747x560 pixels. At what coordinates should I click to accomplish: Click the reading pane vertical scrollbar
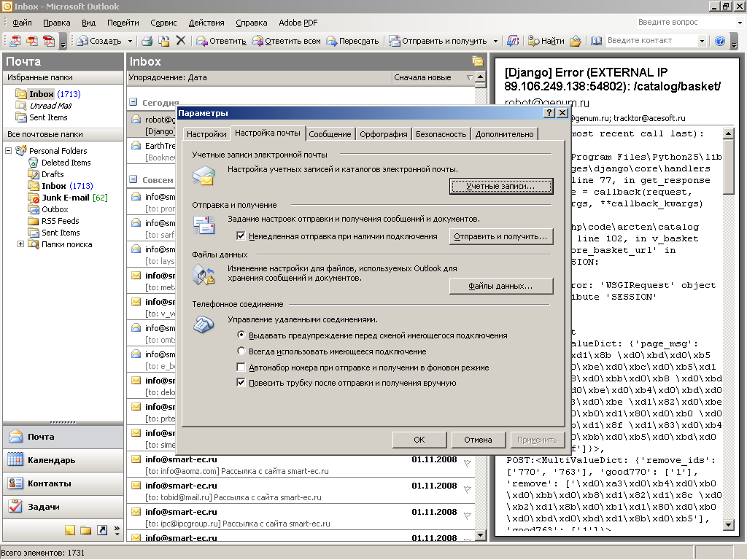click(x=728, y=328)
